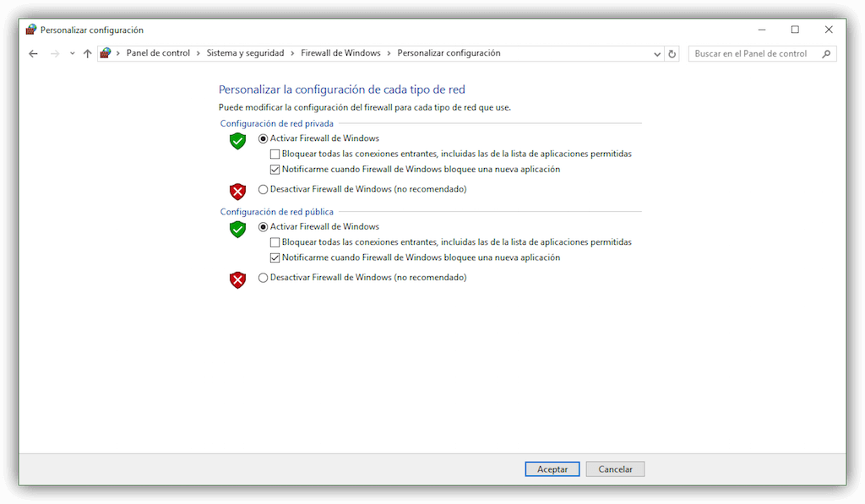Viewport: 865px width, 504px height.
Task: Go back with the left arrow button
Action: pos(33,53)
